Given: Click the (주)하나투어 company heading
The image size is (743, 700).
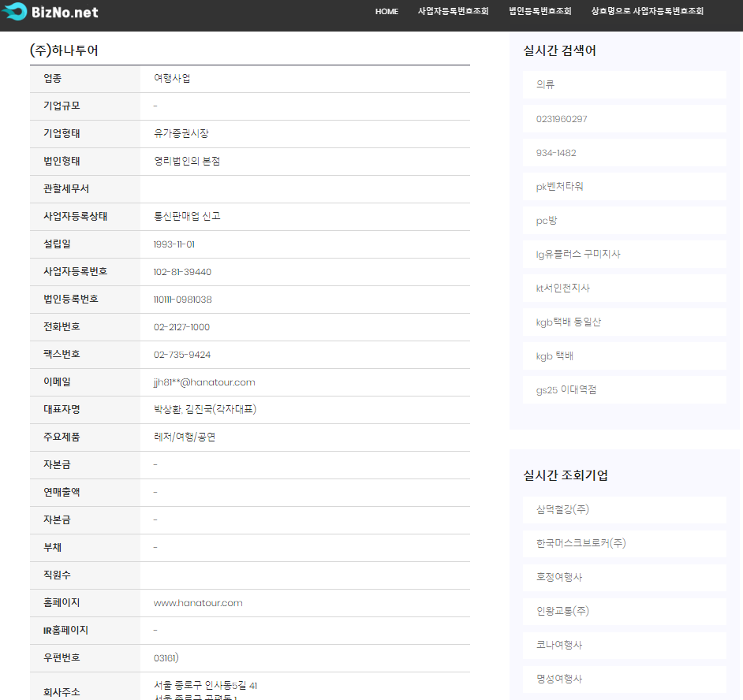Looking at the screenshot, I should pyautogui.click(x=64, y=50).
